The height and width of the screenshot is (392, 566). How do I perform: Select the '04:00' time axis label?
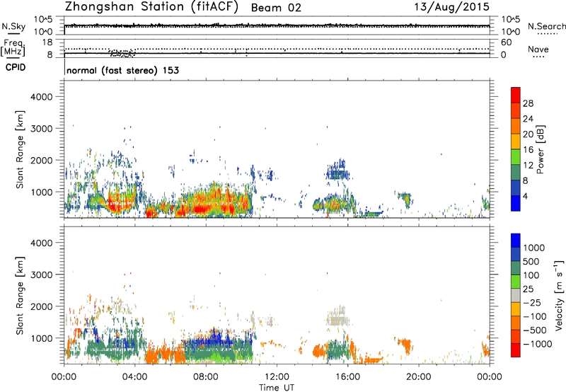(x=135, y=377)
